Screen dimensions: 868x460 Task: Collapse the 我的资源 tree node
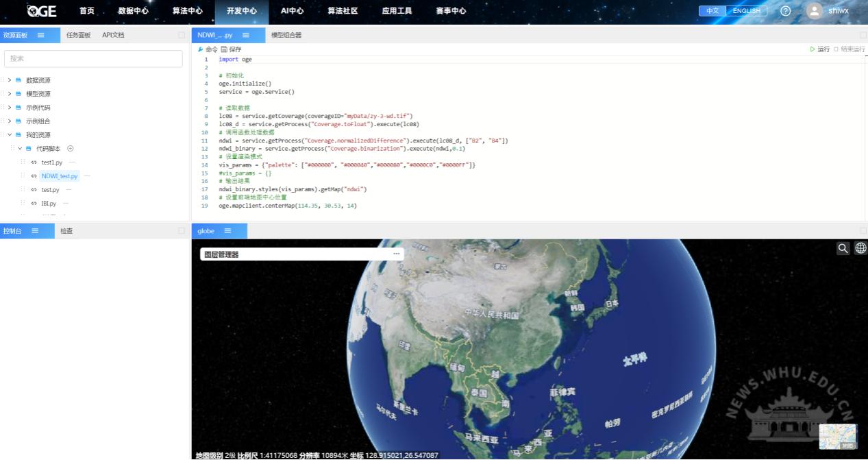pyautogui.click(x=10, y=135)
